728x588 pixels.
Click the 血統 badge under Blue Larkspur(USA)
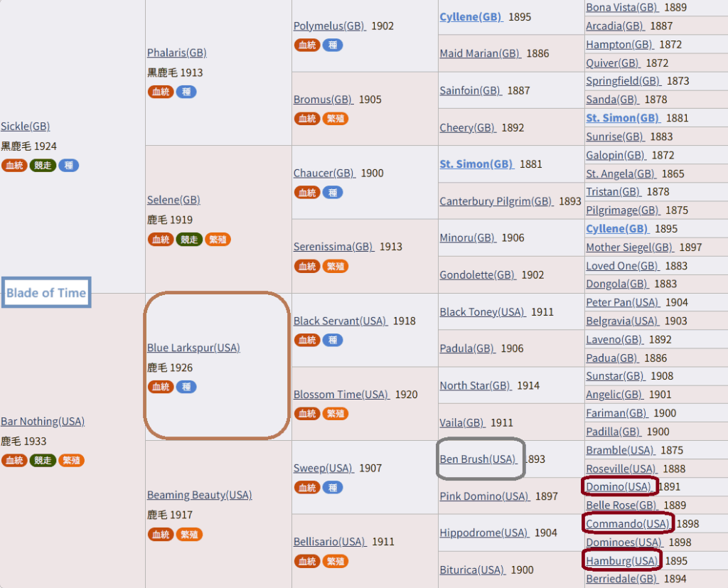(x=161, y=387)
